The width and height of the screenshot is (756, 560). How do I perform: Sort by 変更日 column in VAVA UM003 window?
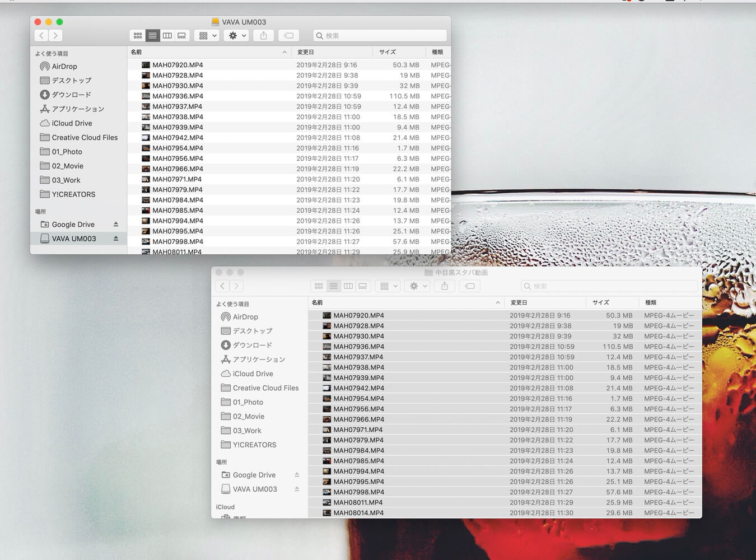pyautogui.click(x=332, y=52)
